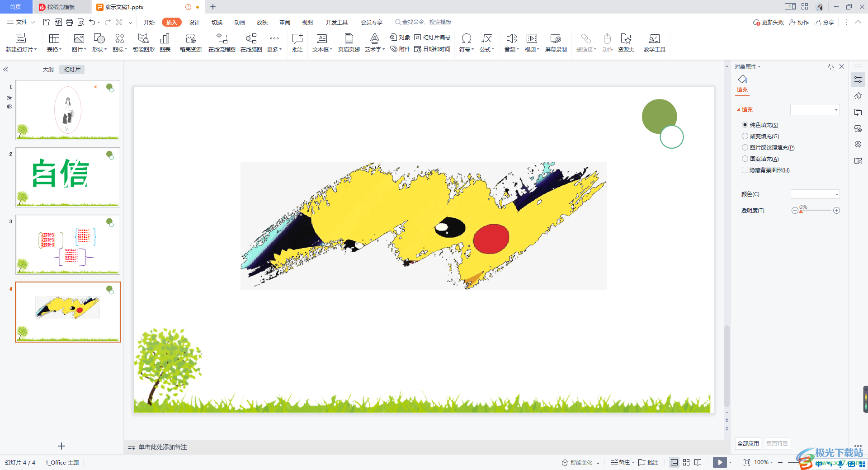Click the 图片 picture insert icon
The height and width of the screenshot is (470, 868).
(79, 38)
